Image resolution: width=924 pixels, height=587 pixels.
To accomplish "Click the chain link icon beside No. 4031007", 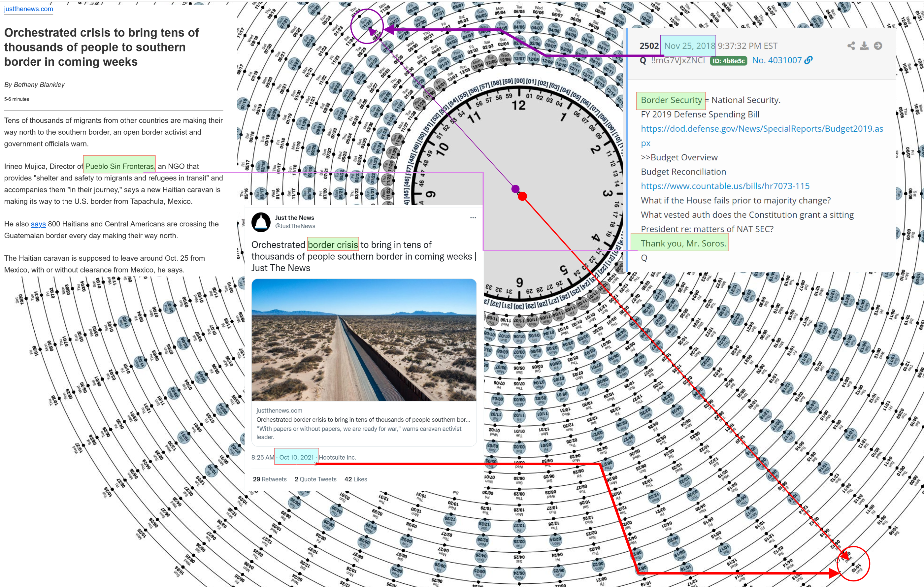I will (808, 60).
